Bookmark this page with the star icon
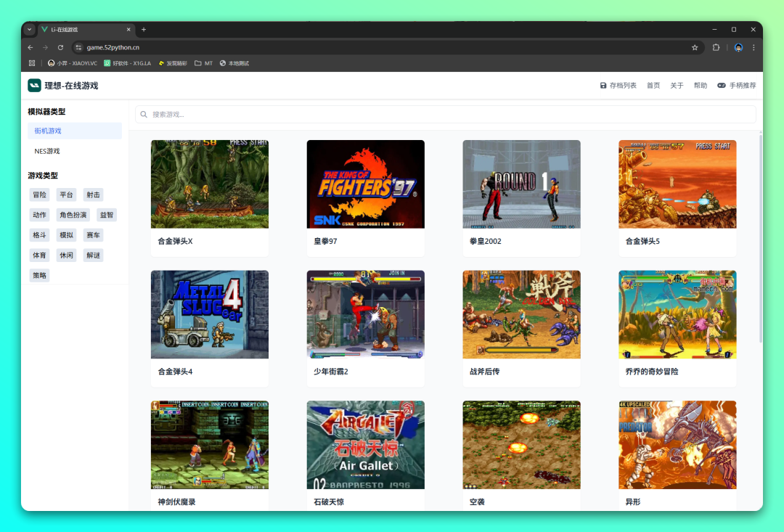The width and height of the screenshot is (784, 532). point(695,47)
